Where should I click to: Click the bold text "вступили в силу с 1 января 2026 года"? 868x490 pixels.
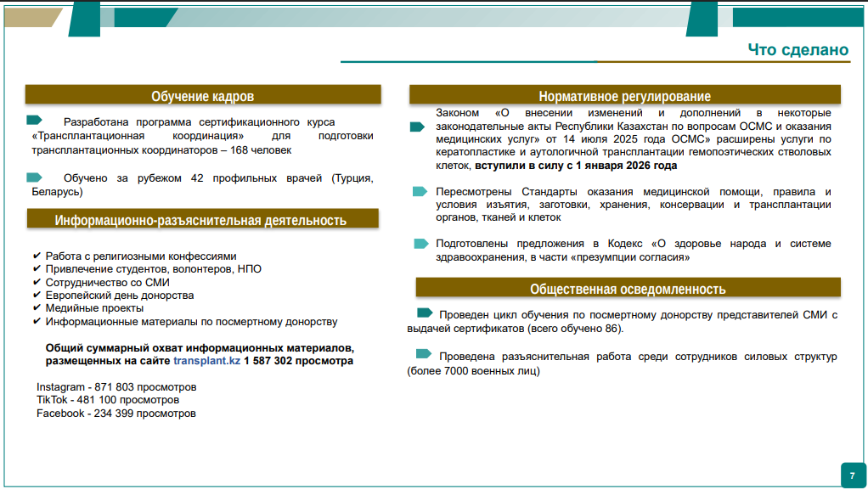click(x=576, y=166)
